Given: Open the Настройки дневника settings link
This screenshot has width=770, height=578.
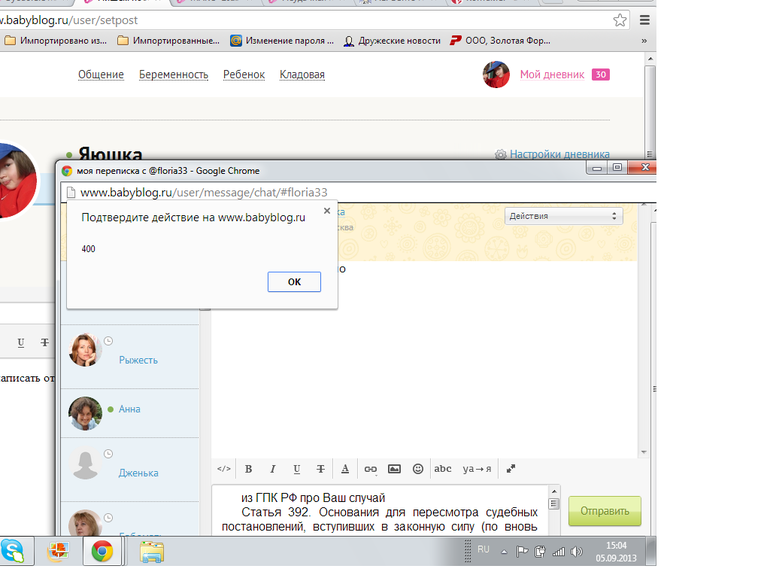Looking at the screenshot, I should [x=559, y=154].
